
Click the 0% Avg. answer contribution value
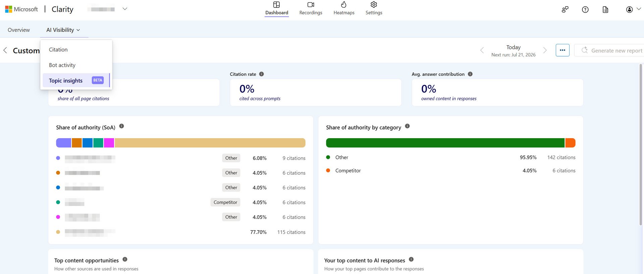coord(429,89)
